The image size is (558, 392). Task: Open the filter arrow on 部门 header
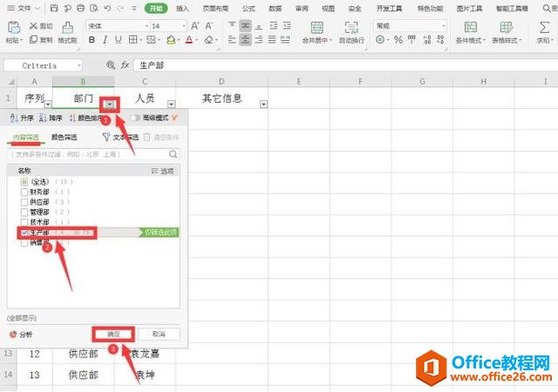click(110, 105)
